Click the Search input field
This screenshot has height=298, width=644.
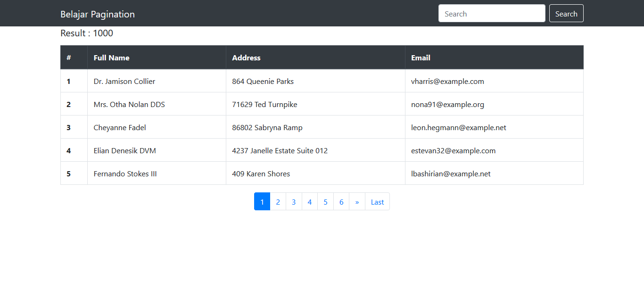492,13
